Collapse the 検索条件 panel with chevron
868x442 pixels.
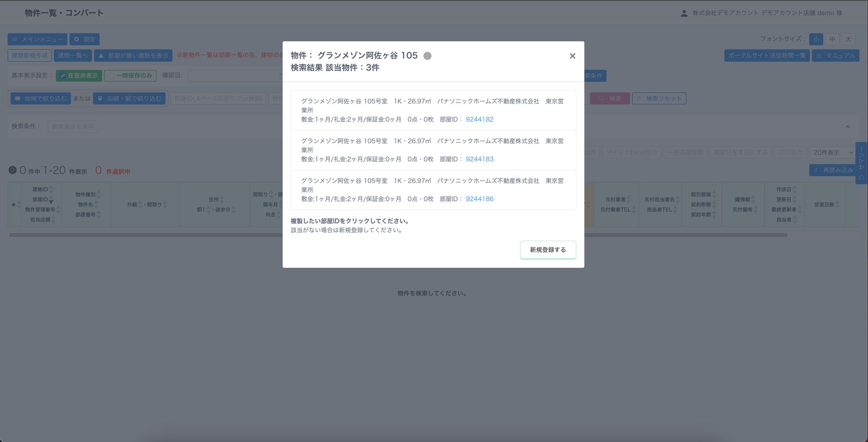[x=847, y=127]
